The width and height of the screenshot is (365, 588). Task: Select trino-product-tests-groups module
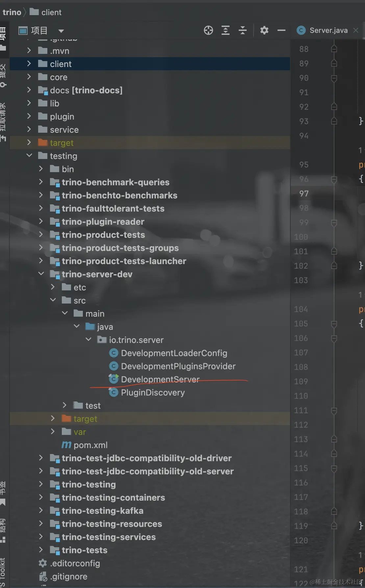pyautogui.click(x=120, y=248)
